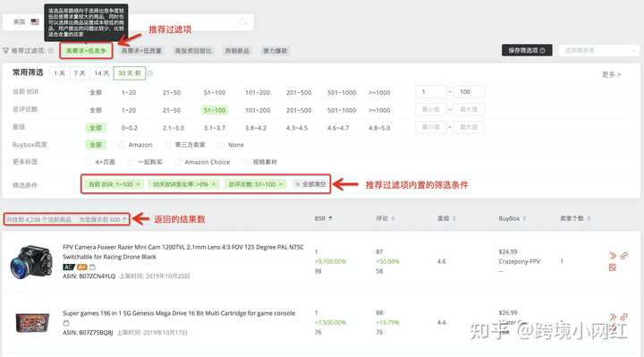Open FPV Camera Foxeer Razer product title
The height and width of the screenshot is (357, 644).
[183, 251]
